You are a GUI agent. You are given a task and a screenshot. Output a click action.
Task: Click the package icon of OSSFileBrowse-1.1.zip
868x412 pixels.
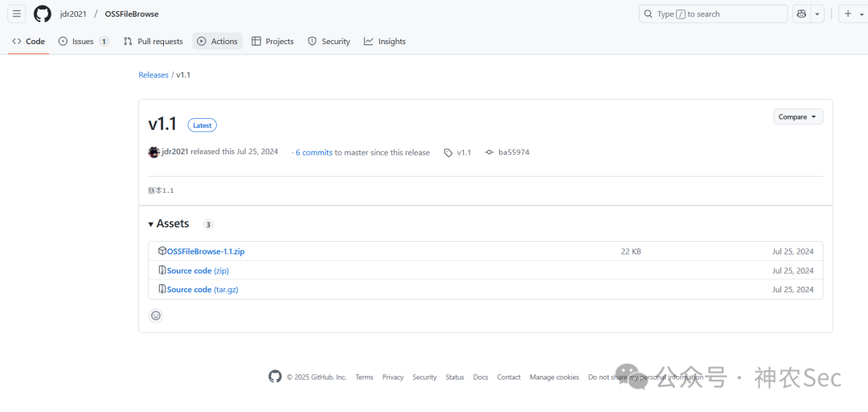(162, 251)
